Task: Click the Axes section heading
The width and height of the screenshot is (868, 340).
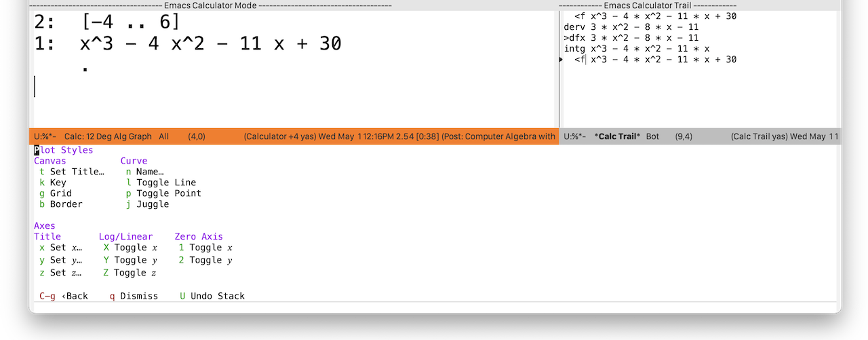Action: pyautogui.click(x=45, y=225)
